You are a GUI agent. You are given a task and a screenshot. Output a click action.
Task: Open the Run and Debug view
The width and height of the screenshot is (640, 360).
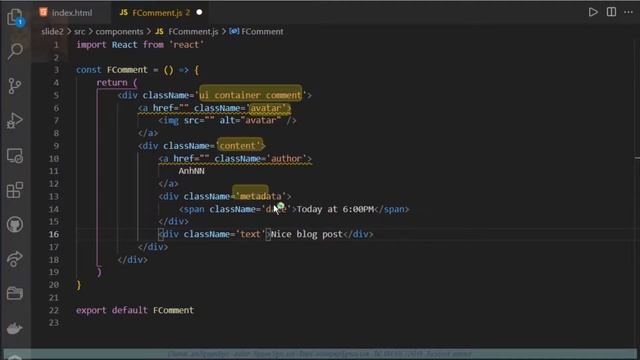pyautogui.click(x=15, y=120)
